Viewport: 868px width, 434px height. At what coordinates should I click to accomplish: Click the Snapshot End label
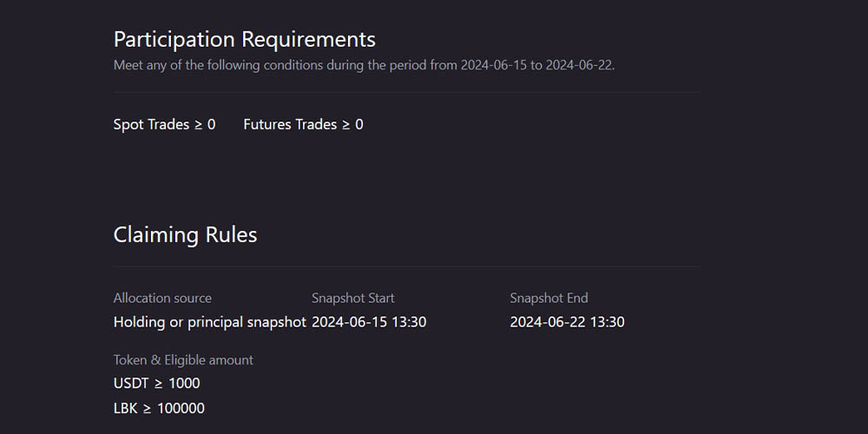tap(549, 298)
